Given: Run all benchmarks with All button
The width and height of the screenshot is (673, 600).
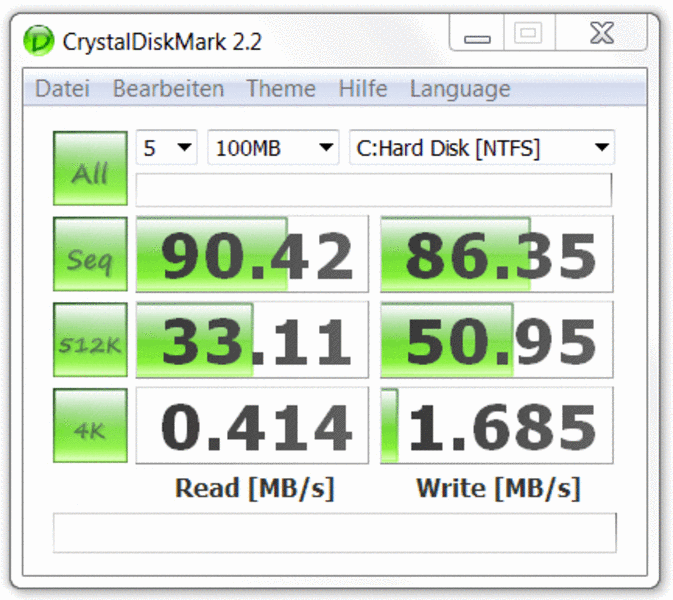Looking at the screenshot, I should [x=90, y=168].
